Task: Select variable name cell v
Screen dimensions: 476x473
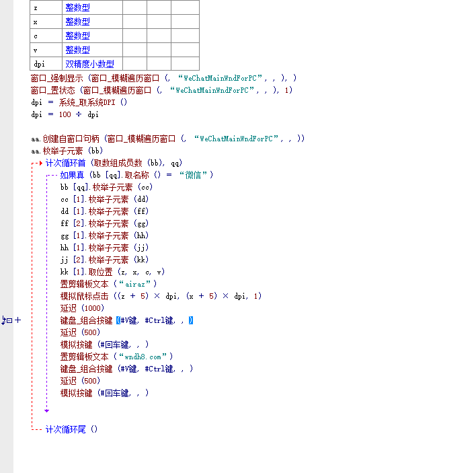Action: point(46,50)
